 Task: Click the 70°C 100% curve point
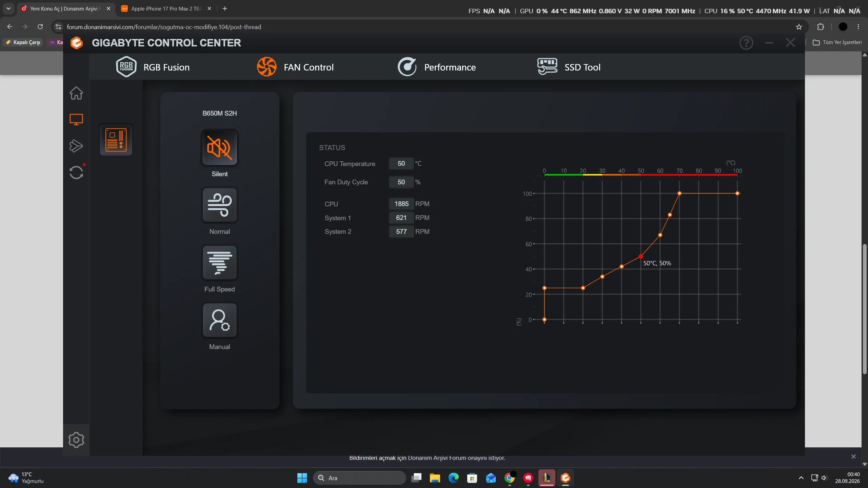coord(679,194)
